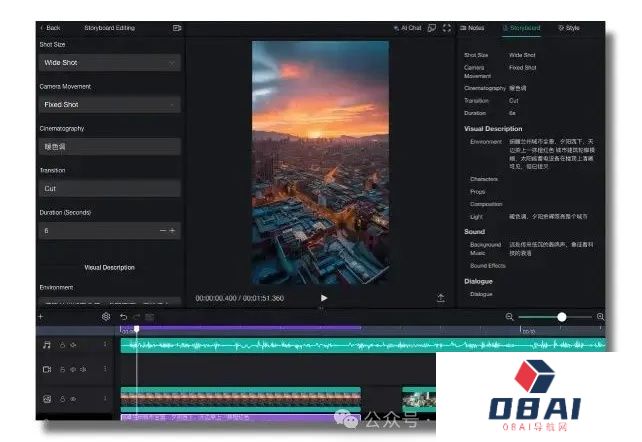Click the Props label in Storyboard panel
Image resolution: width=642 pixels, height=442 pixels.
[x=477, y=192]
